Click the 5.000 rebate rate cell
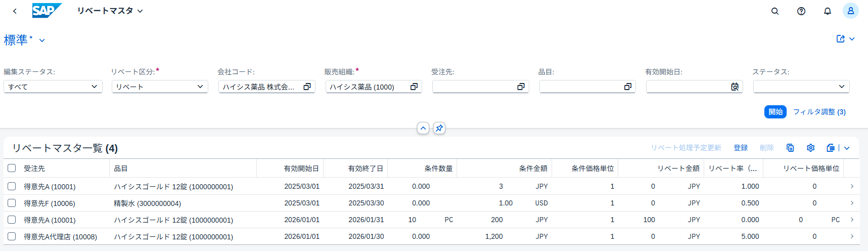Image resolution: width=868 pixels, height=251 pixels. coord(750,236)
